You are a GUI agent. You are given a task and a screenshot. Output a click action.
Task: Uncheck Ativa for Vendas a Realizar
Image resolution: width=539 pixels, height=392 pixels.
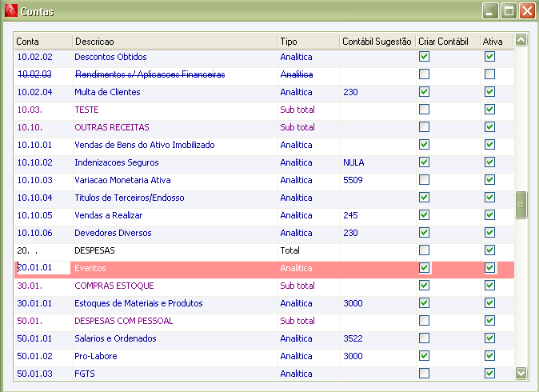489,215
